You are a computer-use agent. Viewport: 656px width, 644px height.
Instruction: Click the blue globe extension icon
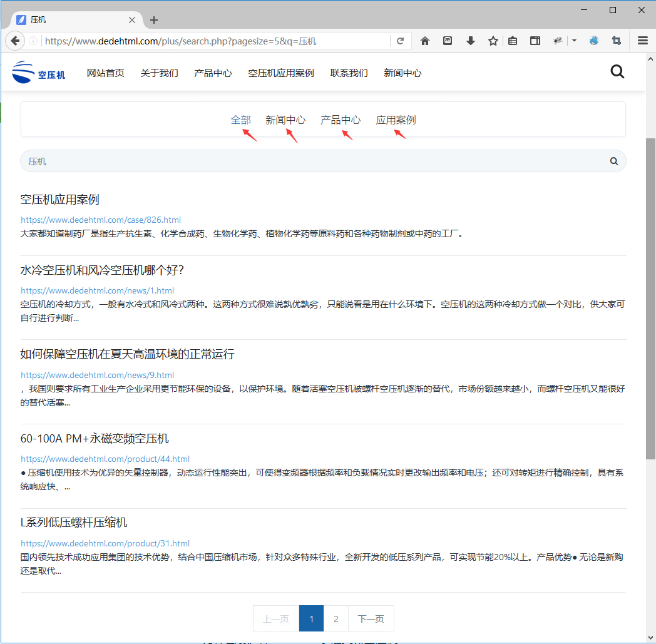click(594, 41)
